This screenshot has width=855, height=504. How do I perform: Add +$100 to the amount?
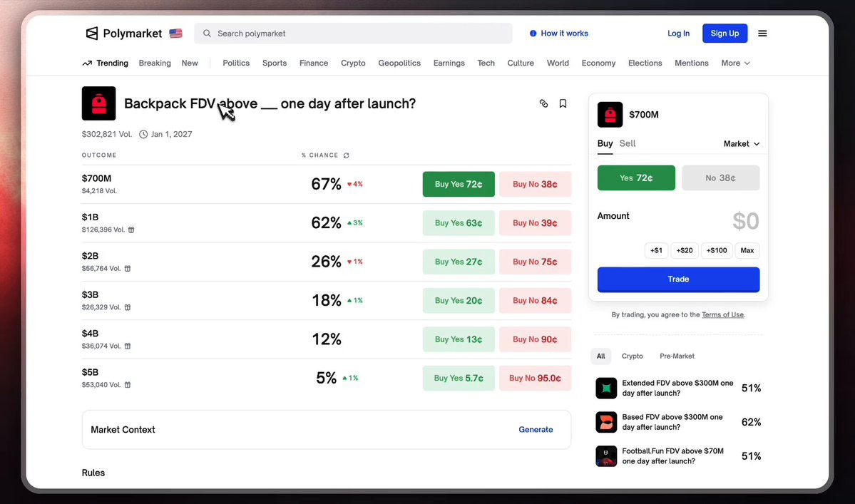[717, 251]
